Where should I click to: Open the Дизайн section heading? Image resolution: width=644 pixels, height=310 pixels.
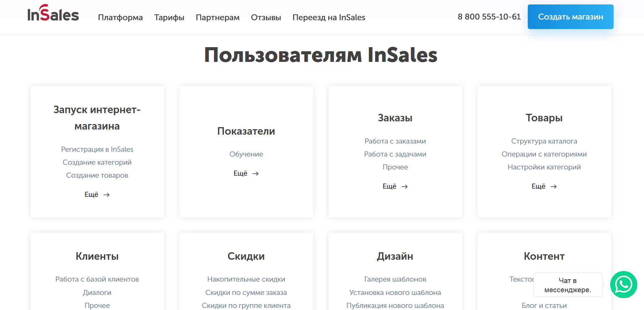point(395,256)
